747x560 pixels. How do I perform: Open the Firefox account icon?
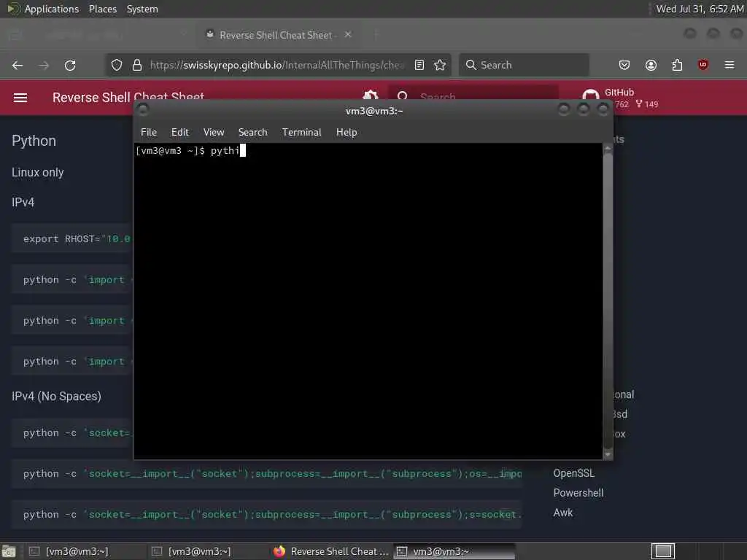coord(651,65)
